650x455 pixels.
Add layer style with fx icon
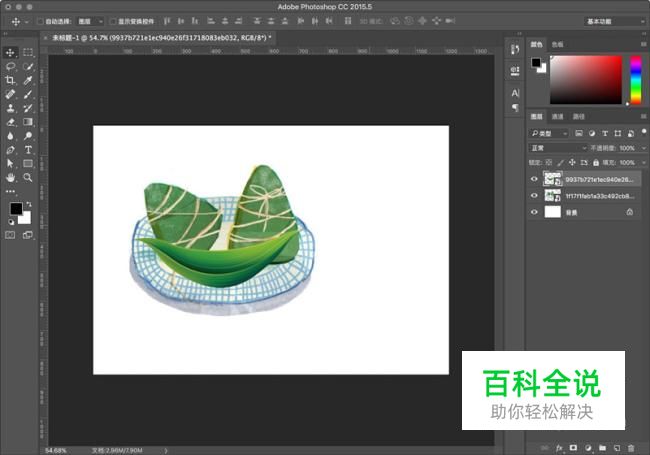pos(559,447)
